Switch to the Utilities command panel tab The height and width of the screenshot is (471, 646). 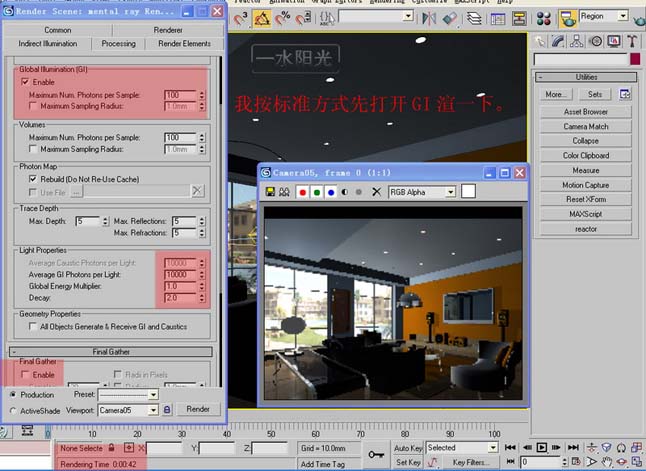pyautogui.click(x=632, y=41)
